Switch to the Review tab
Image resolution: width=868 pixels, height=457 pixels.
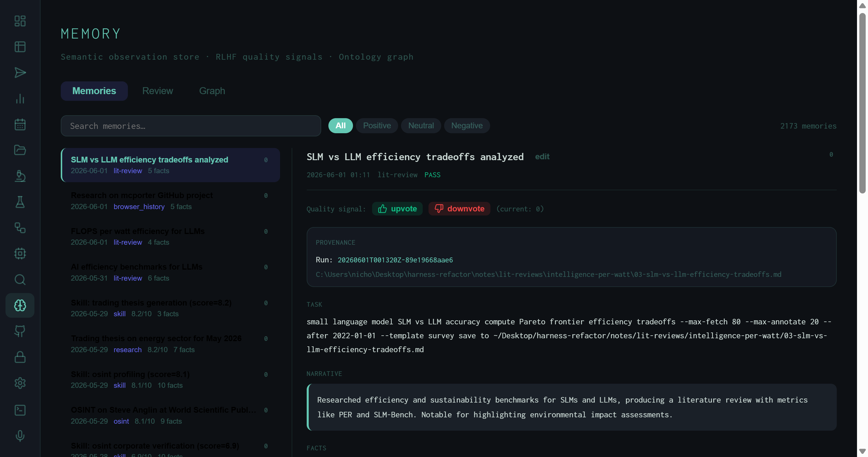click(x=157, y=91)
